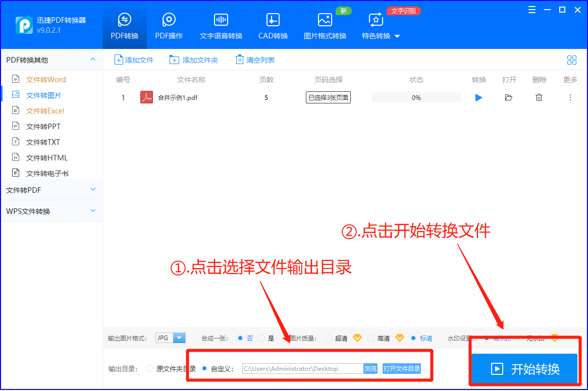Click the PDF file icon for 合并示例1.pdf

[146, 97]
